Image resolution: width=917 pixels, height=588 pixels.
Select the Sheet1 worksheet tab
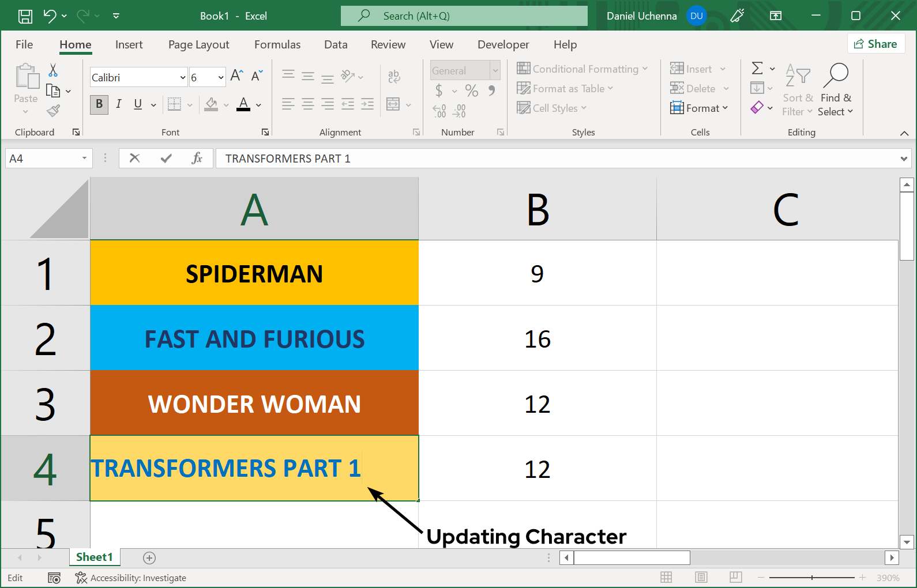(94, 557)
